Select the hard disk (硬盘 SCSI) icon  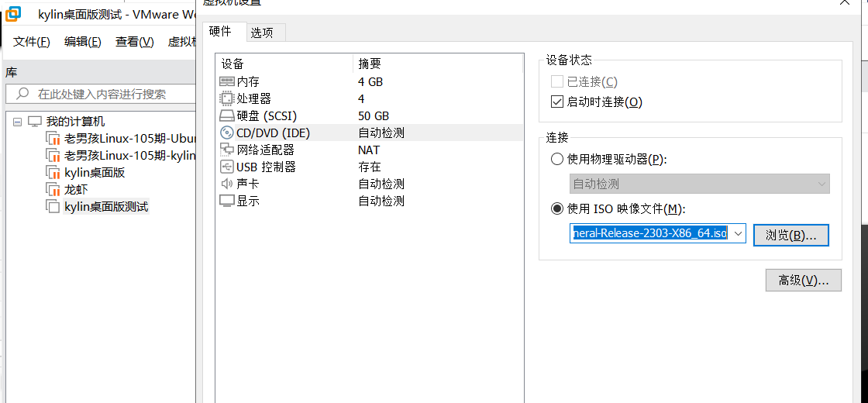(227, 116)
